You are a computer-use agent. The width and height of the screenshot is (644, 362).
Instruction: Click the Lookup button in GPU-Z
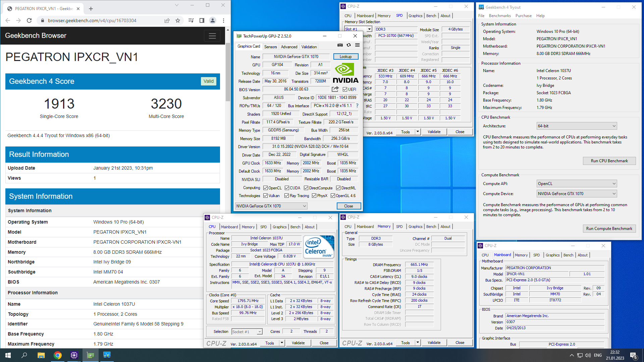point(345,57)
